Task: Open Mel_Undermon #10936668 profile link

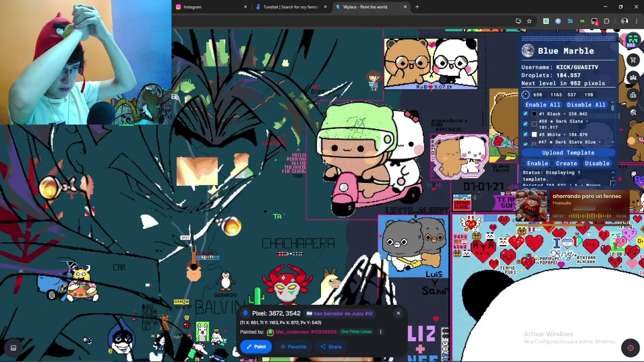Action: [x=306, y=332]
